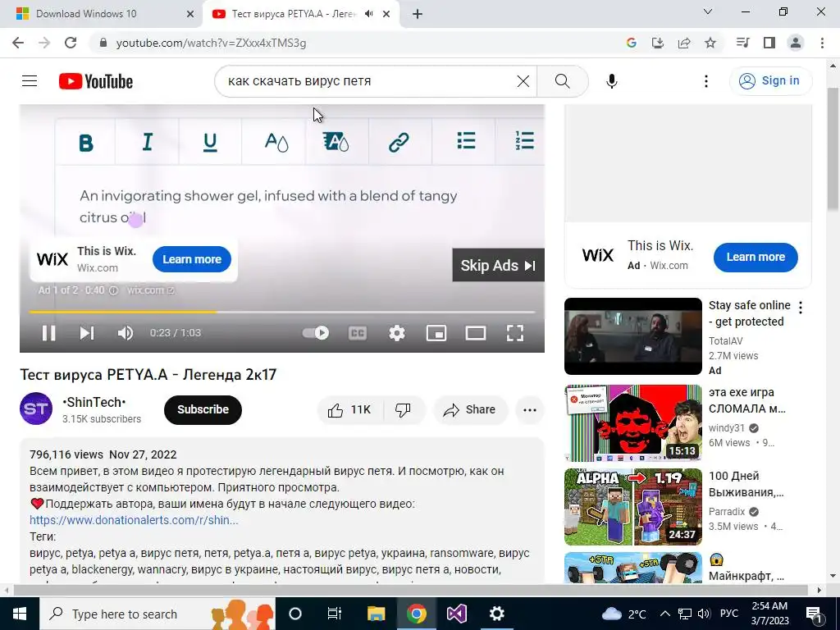This screenshot has height=630, width=840.
Task: Click Skip Ads button
Action: pyautogui.click(x=498, y=265)
